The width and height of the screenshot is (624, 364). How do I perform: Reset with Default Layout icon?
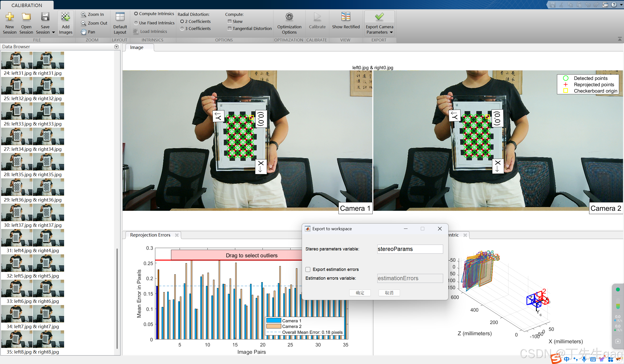[x=120, y=17]
